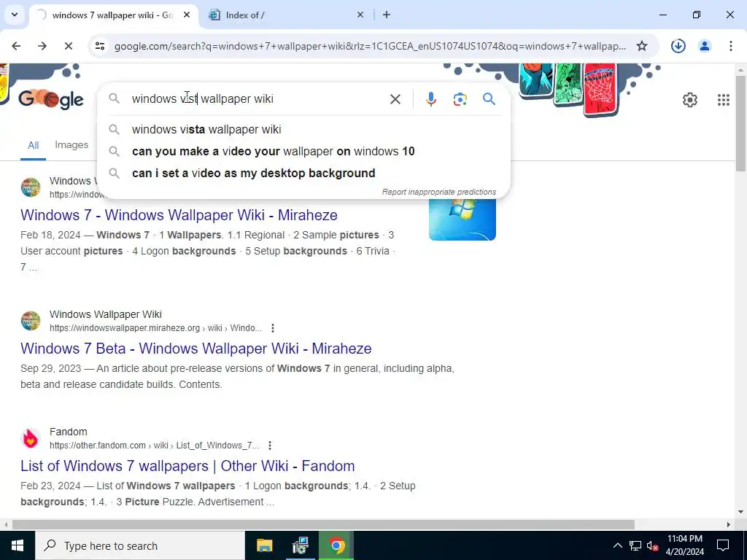Open the installer app on the taskbar
The height and width of the screenshot is (560, 747).
click(300, 545)
